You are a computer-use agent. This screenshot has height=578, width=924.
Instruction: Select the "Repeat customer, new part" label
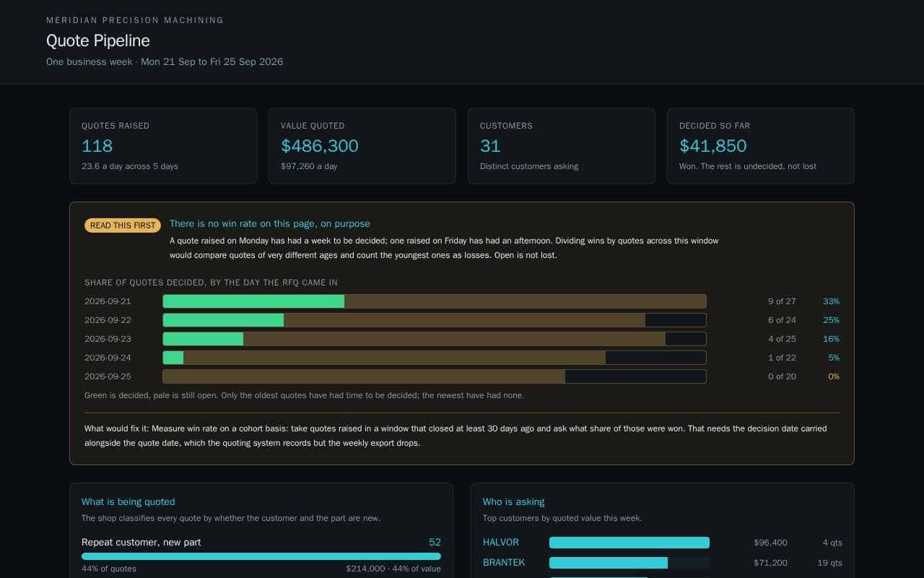pyautogui.click(x=141, y=543)
